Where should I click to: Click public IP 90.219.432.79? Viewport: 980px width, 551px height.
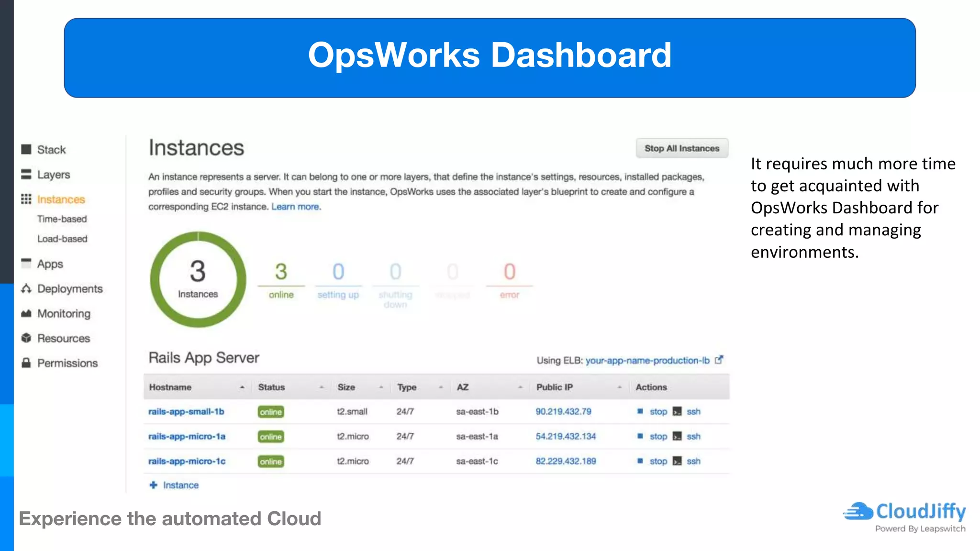(563, 411)
